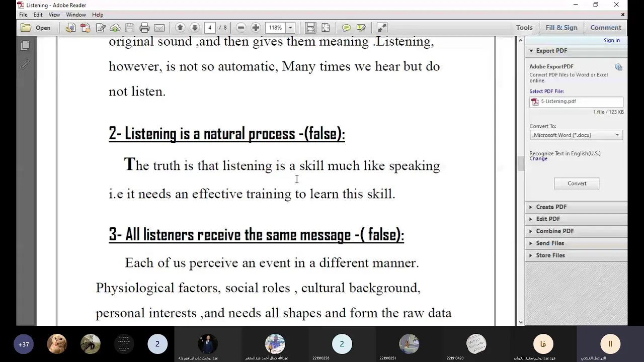Expand the Edit PDF section
The width and height of the screenshot is (644, 362).
click(x=576, y=219)
